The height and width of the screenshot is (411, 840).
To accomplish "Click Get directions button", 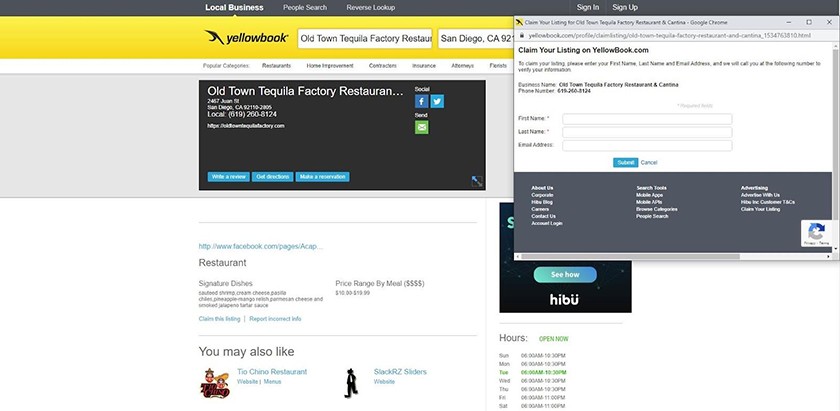I will (273, 177).
